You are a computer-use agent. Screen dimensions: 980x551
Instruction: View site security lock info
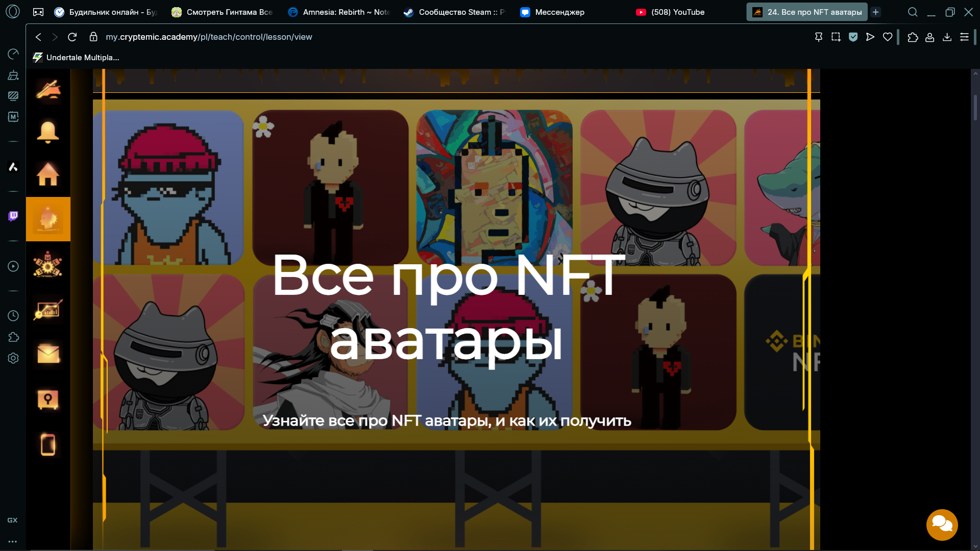(93, 37)
